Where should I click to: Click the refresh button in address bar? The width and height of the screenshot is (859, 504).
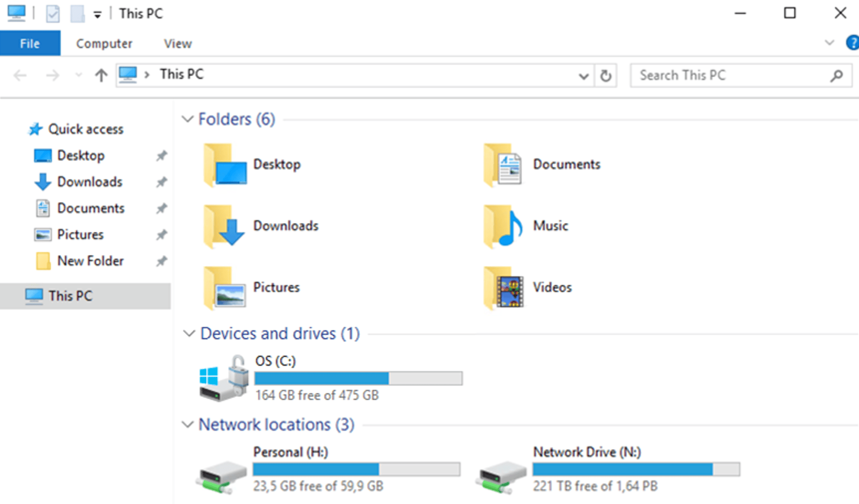605,76
